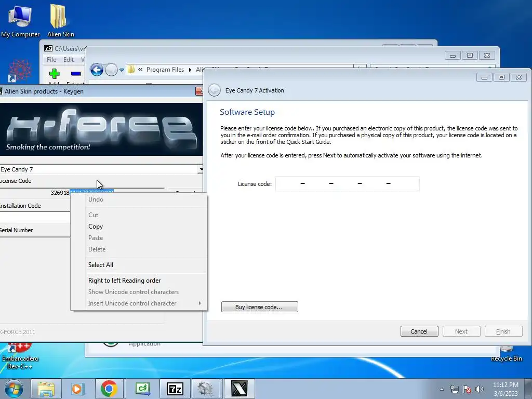
Task: Open Google Chrome from the taskbar
Action: pyautogui.click(x=109, y=389)
